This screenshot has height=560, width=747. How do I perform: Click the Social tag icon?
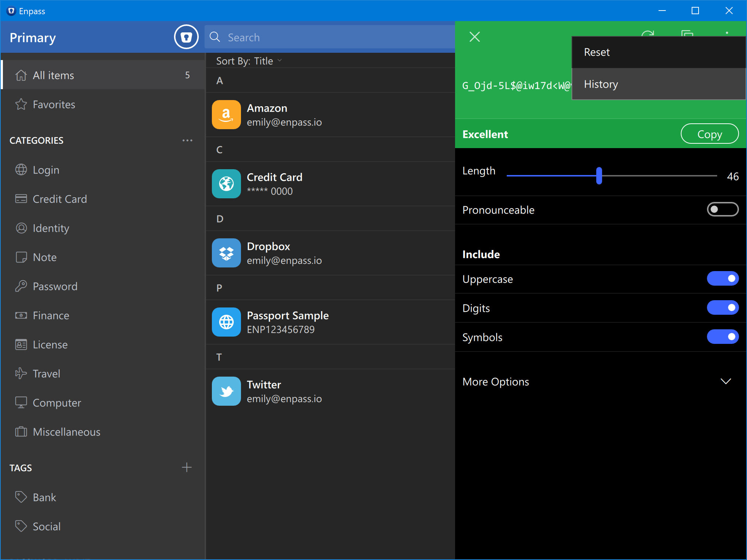click(x=21, y=526)
